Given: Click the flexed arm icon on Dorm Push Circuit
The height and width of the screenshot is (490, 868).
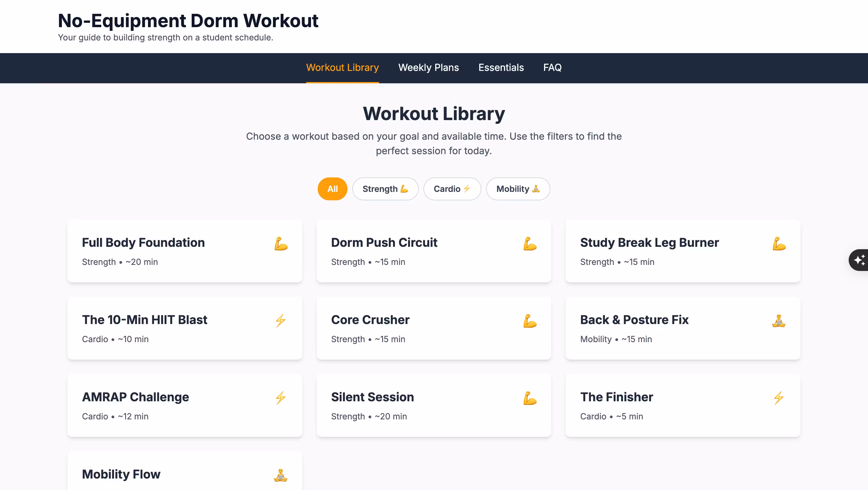Looking at the screenshot, I should click(x=530, y=243).
